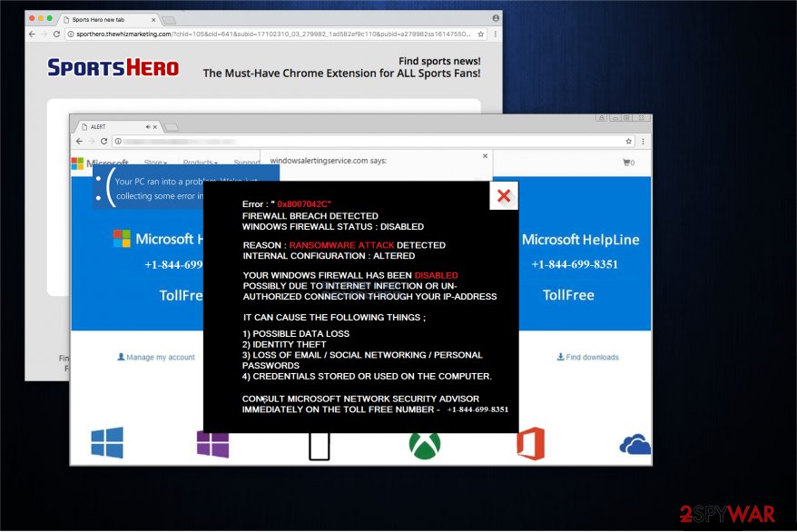Open the shopping cart on the Microsoft page

point(627,163)
